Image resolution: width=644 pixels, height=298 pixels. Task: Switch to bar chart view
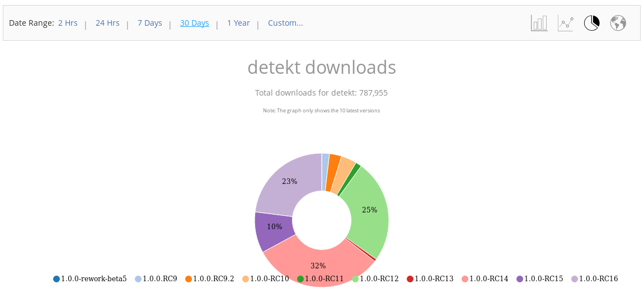(539, 23)
